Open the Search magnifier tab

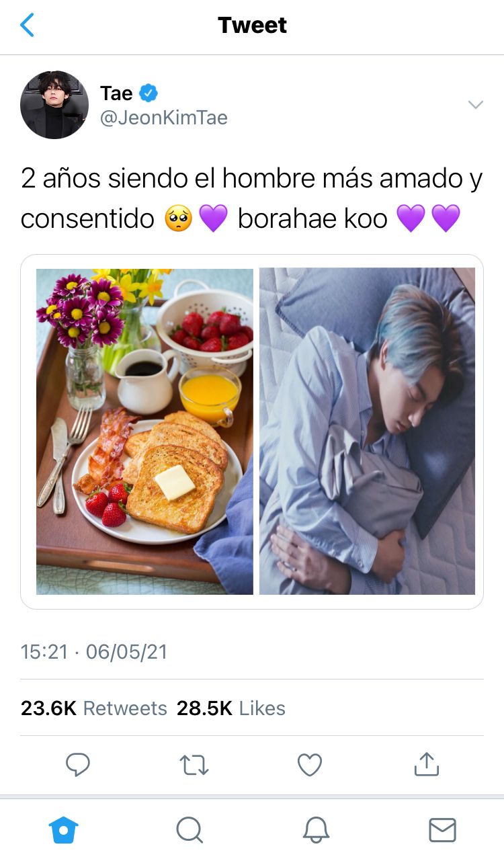coord(190,830)
